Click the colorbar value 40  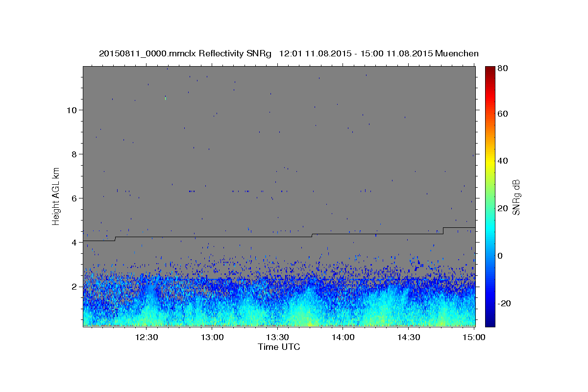502,161
